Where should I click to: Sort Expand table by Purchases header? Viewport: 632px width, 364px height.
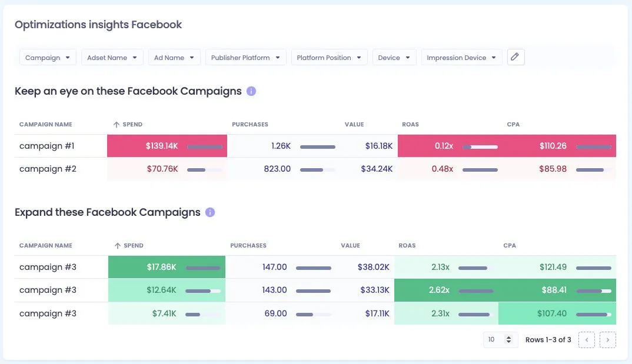[x=248, y=246]
